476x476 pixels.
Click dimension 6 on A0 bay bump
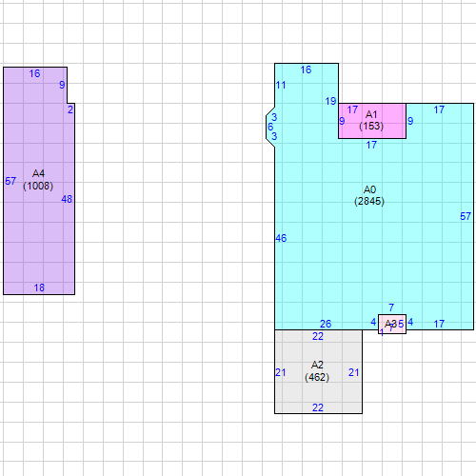[270, 127]
